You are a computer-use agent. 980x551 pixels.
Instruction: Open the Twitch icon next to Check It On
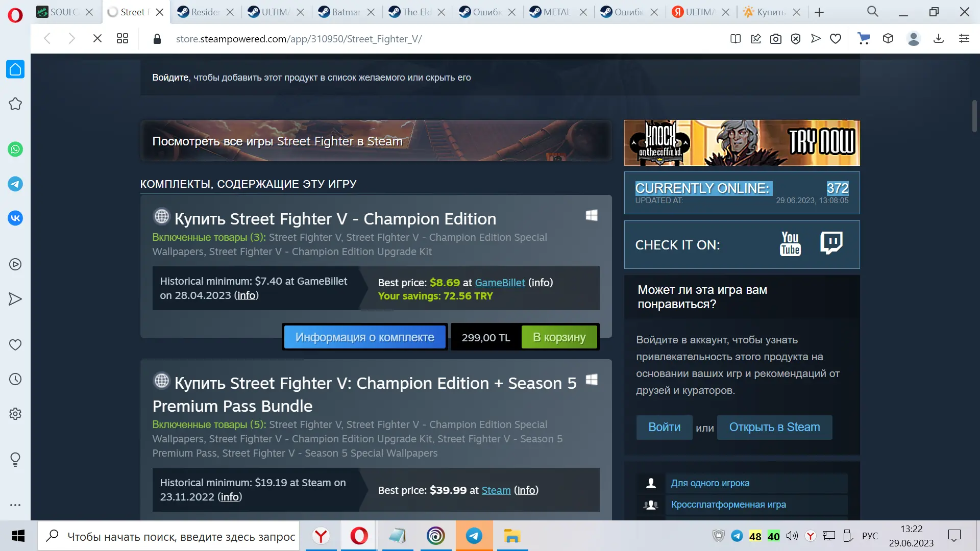pyautogui.click(x=831, y=243)
